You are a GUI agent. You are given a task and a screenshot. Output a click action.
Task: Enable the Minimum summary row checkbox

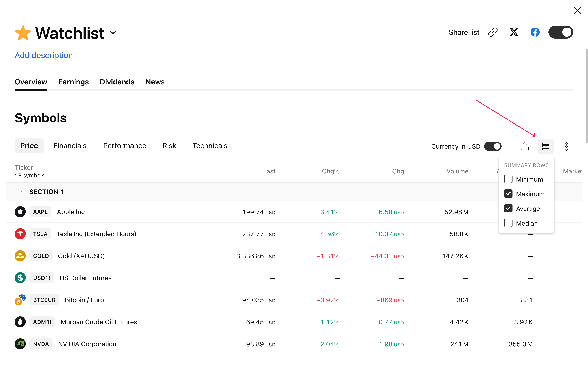tap(508, 179)
